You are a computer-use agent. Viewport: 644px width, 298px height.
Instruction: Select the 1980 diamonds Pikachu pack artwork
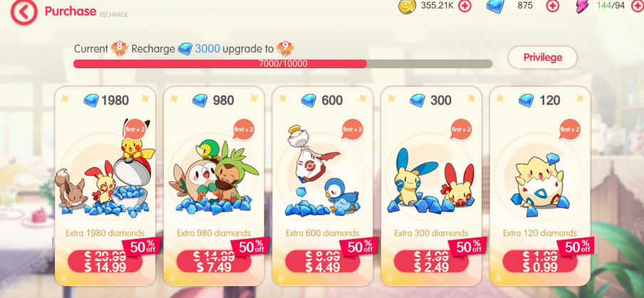point(105,169)
